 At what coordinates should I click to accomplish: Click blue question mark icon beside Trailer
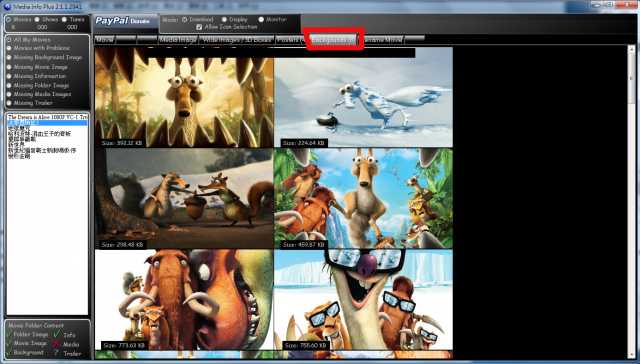click(56, 353)
